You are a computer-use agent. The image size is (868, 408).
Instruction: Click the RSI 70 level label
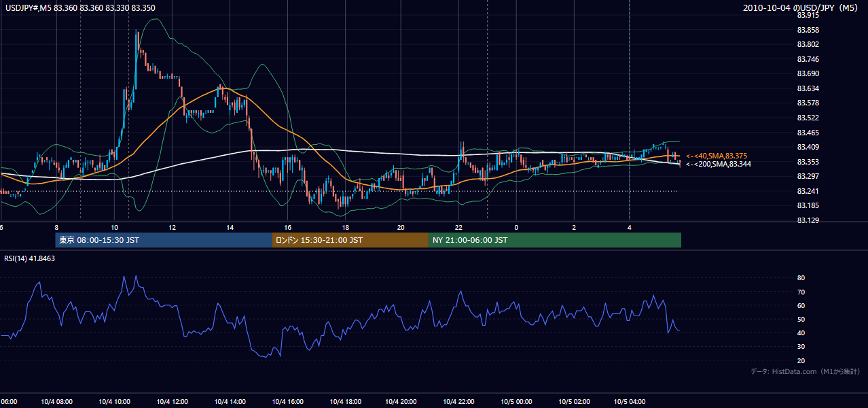(x=801, y=292)
